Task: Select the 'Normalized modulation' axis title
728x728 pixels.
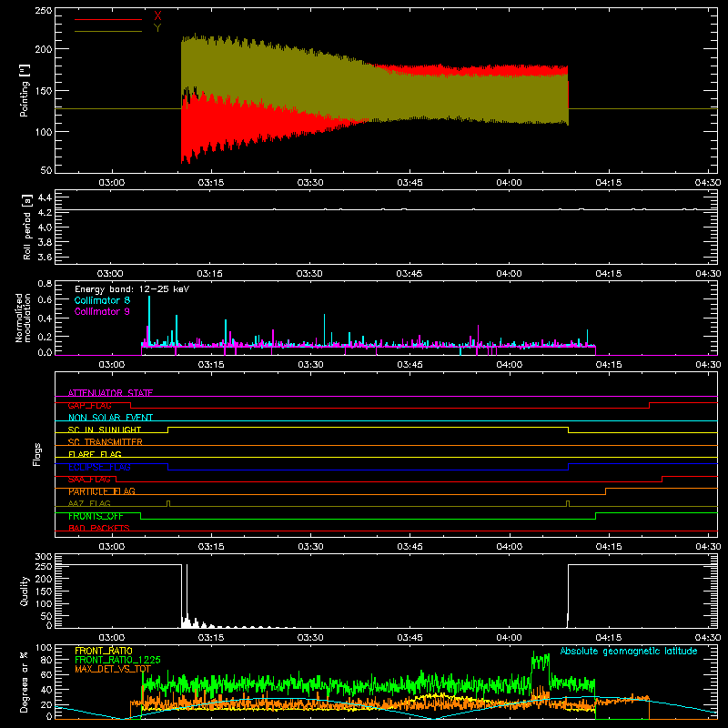Action: coord(24,318)
